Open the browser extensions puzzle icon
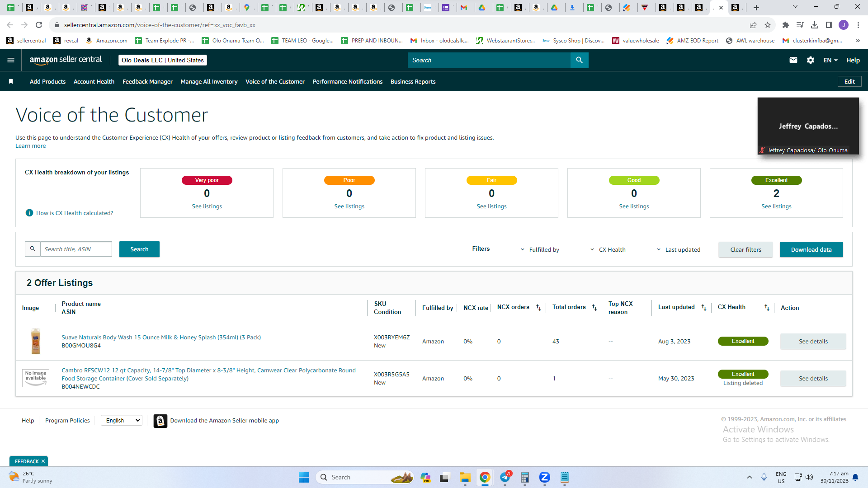 [786, 25]
